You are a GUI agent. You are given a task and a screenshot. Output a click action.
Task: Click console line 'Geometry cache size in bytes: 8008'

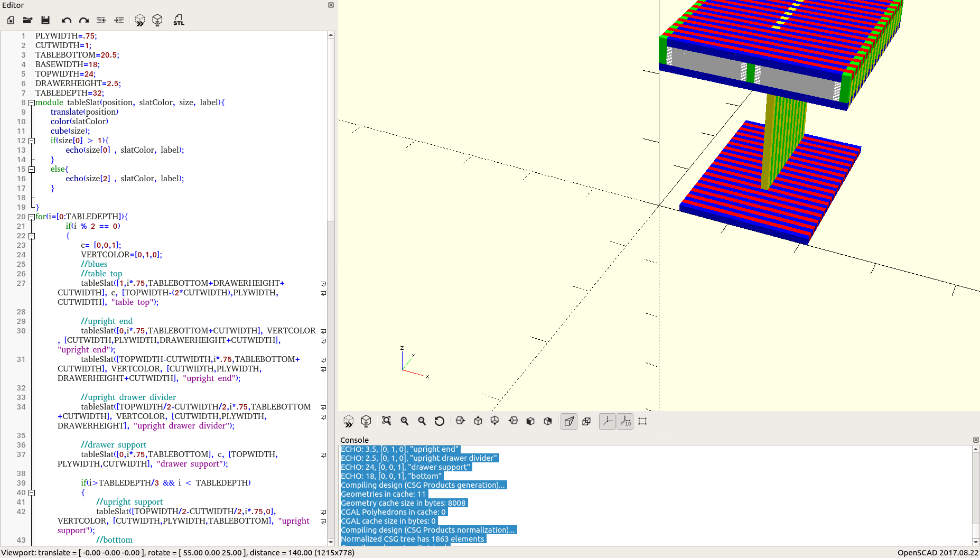click(x=404, y=503)
